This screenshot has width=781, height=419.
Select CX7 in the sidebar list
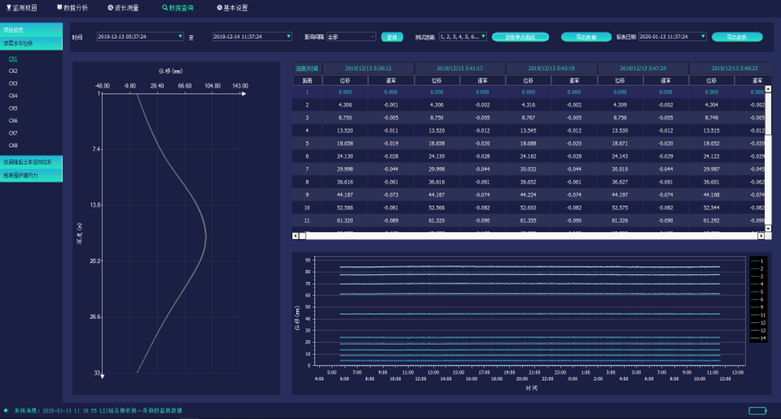point(13,133)
